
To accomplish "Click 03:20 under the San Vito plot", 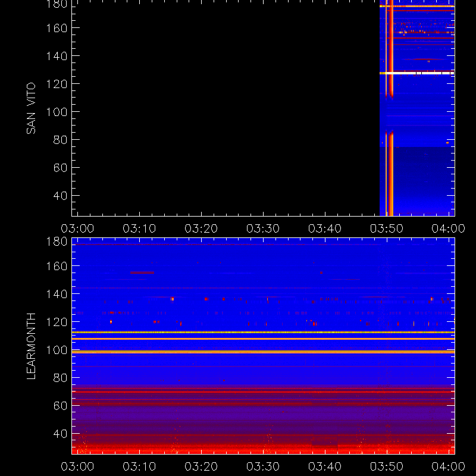I will click(201, 228).
